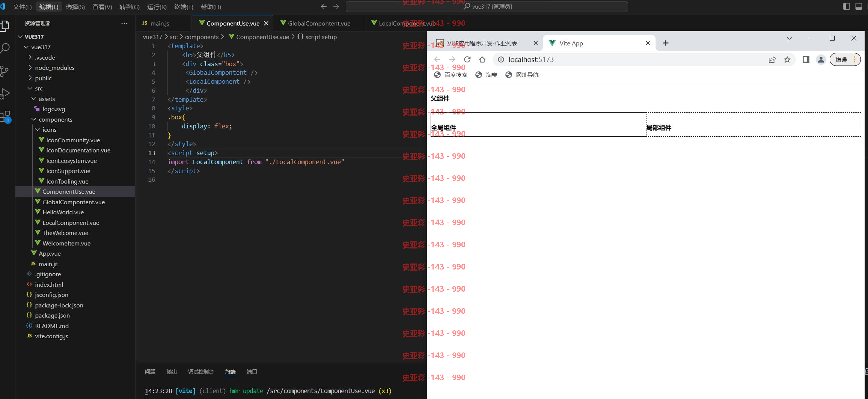Expand the node_modules folder
The image size is (868, 399).
(x=75, y=68)
